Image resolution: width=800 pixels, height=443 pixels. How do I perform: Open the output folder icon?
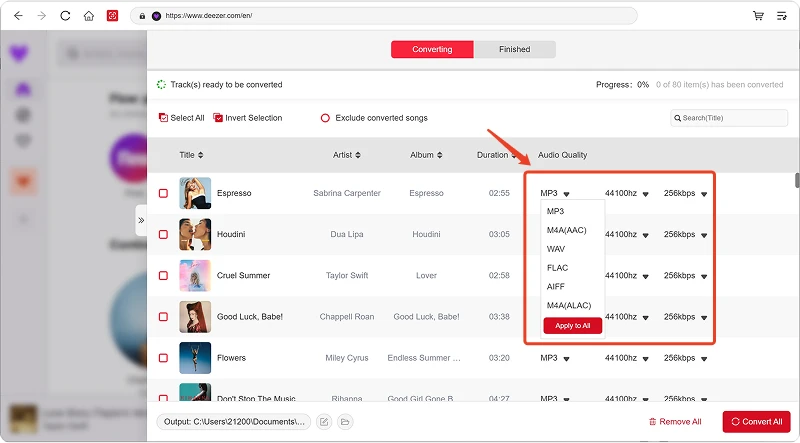(345, 422)
